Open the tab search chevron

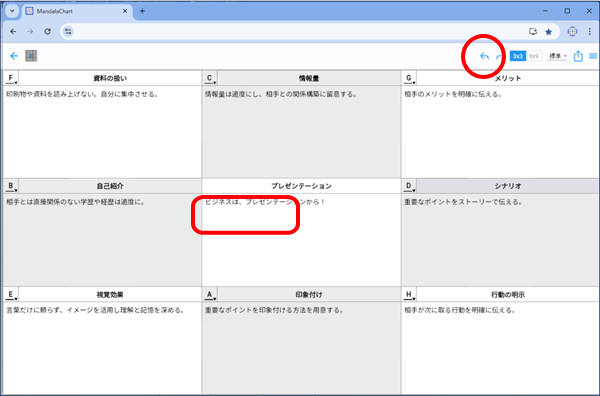click(x=12, y=11)
